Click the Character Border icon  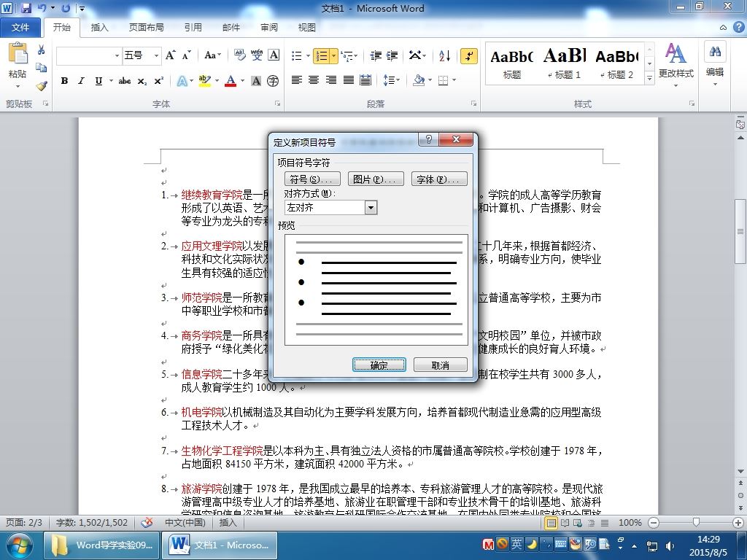point(274,55)
